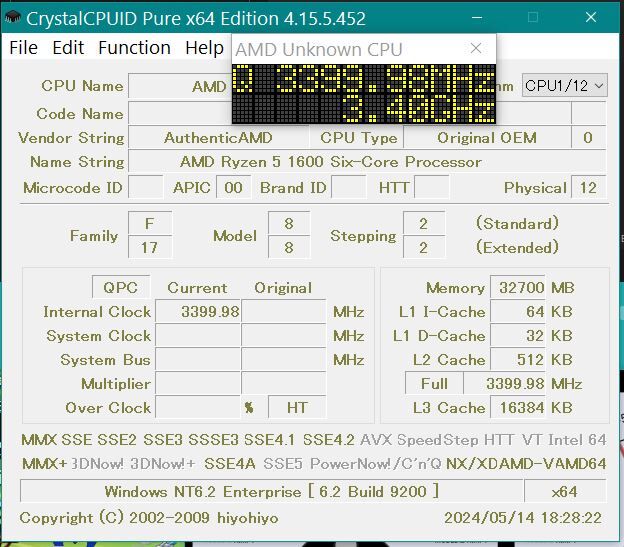Click the HT box next to Over Clock

(297, 407)
